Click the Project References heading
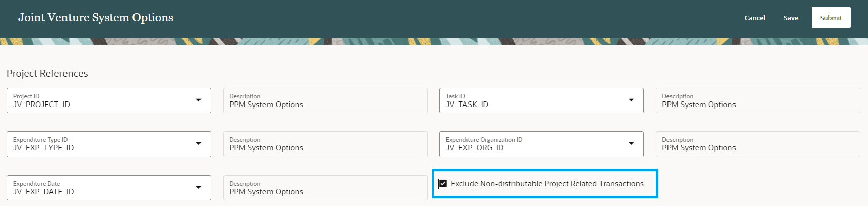This screenshot has height=206, width=868. pos(47,73)
